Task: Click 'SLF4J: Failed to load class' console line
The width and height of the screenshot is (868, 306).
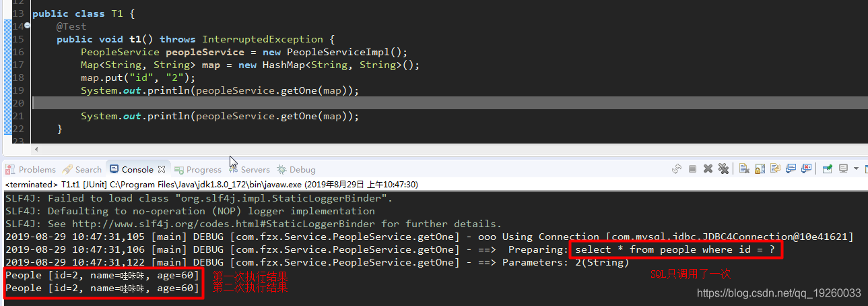Action: 199,198
